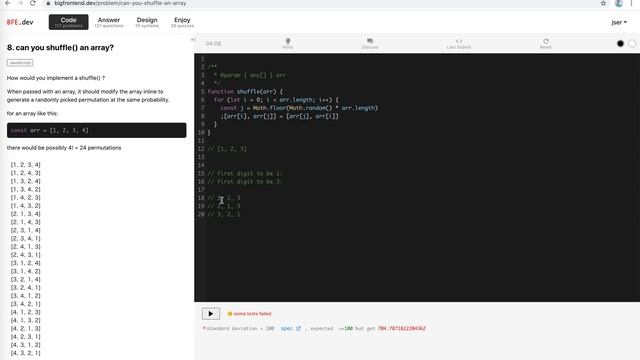Open the spec link in test output
This screenshot has width=640, height=360.
[x=291, y=328]
